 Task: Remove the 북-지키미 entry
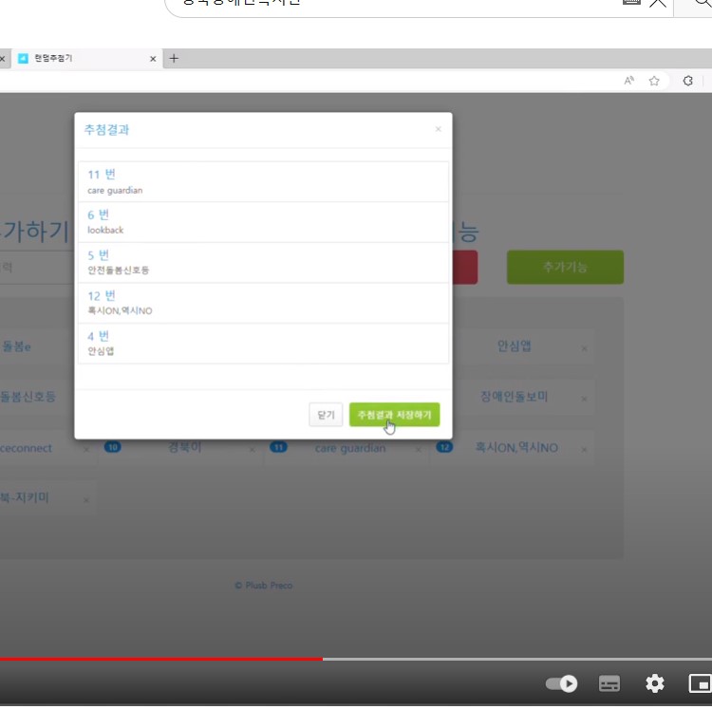coord(86,500)
